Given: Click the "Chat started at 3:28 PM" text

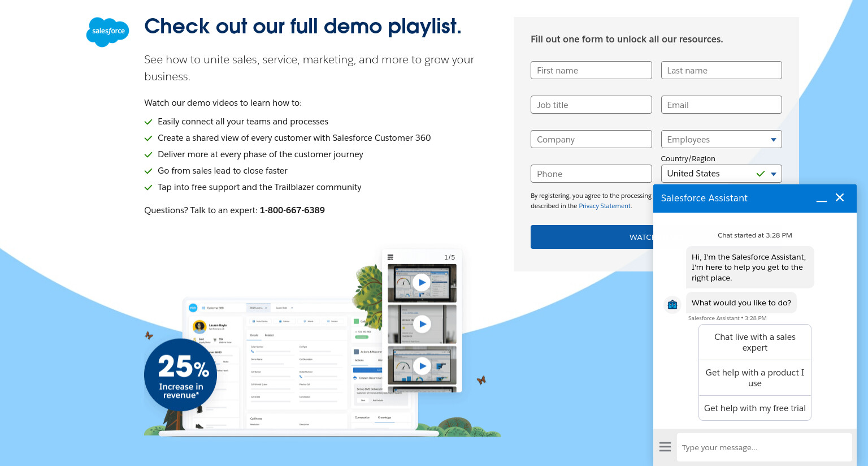Looking at the screenshot, I should pos(755,235).
